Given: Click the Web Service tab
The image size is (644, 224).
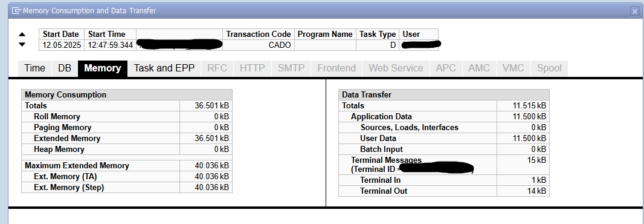Looking at the screenshot, I should coord(396,68).
